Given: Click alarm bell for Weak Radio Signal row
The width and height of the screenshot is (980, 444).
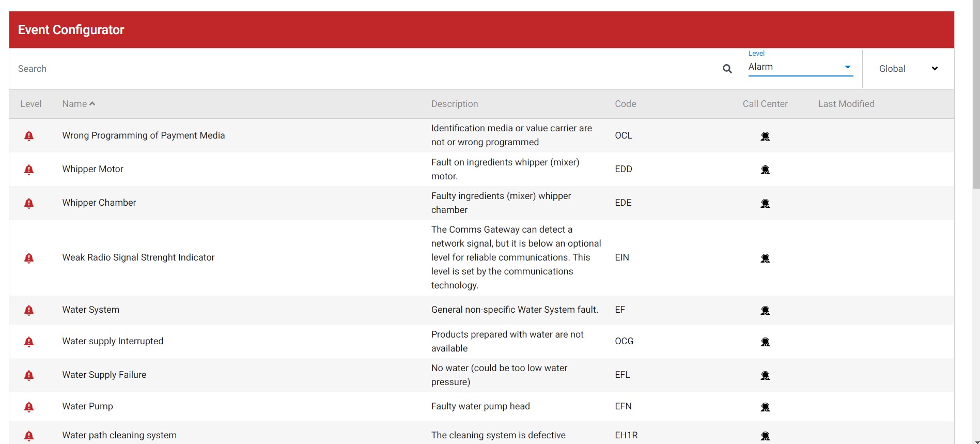Looking at the screenshot, I should [x=29, y=258].
